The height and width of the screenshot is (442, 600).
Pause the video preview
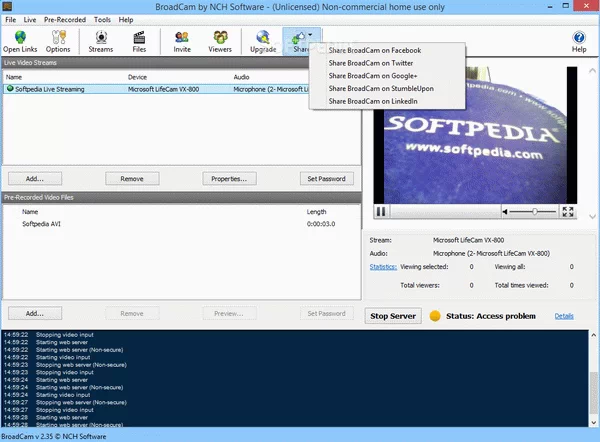[x=381, y=211]
